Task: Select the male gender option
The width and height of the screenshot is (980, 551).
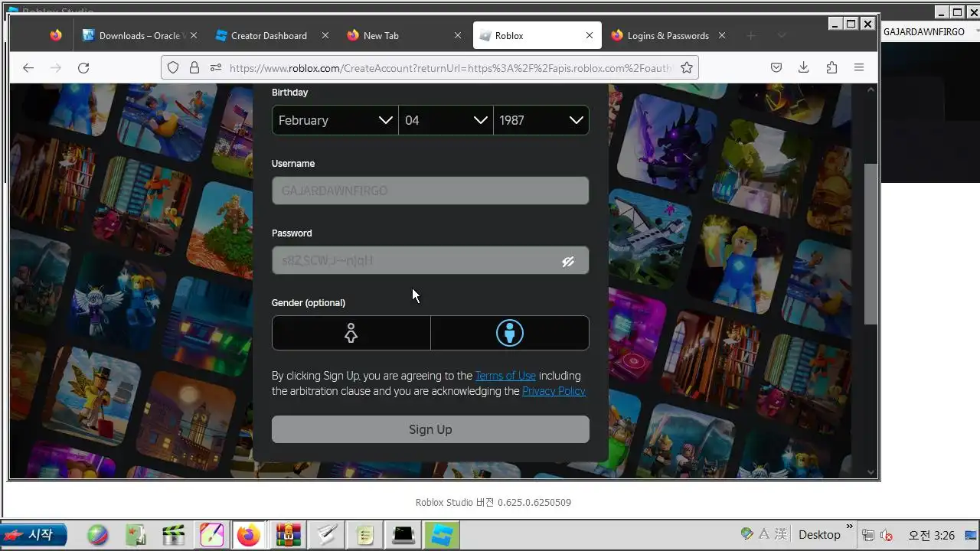Action: [x=510, y=333]
